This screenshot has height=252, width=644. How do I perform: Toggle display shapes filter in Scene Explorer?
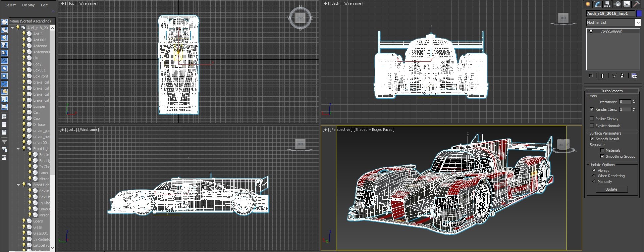point(4,30)
